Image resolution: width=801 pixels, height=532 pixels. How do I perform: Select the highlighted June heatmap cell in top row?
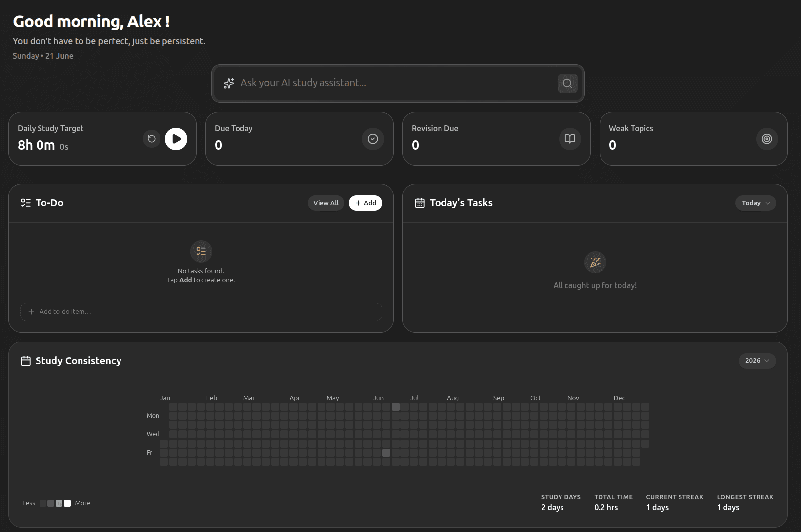coord(396,407)
